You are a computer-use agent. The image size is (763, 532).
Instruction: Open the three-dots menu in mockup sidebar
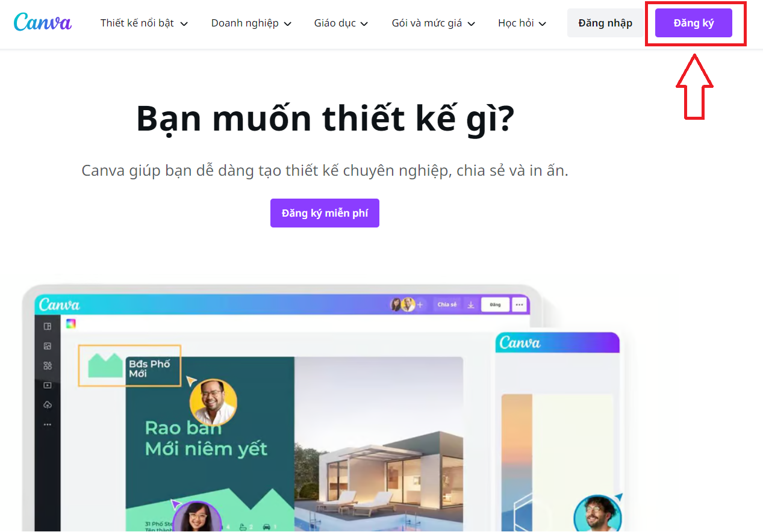(48, 424)
